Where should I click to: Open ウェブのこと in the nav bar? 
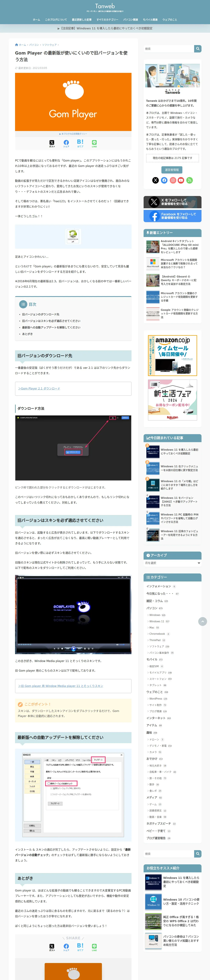coord(170,20)
